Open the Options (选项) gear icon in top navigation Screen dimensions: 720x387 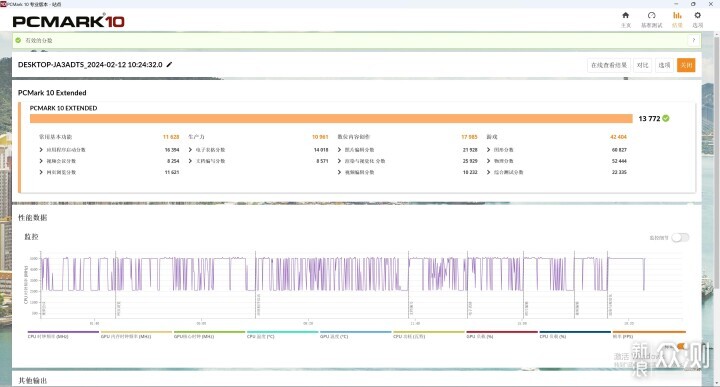[x=698, y=15]
